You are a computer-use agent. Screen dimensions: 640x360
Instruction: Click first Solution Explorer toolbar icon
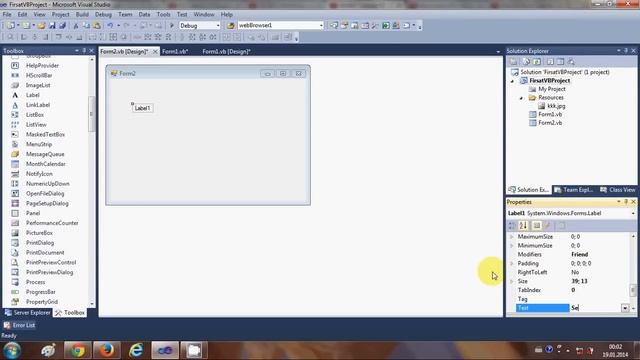pos(513,62)
